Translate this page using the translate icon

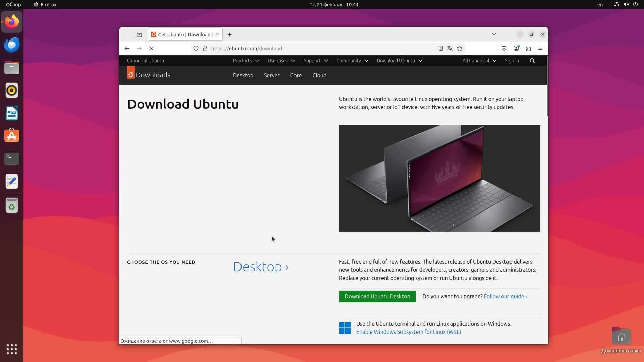(450, 48)
